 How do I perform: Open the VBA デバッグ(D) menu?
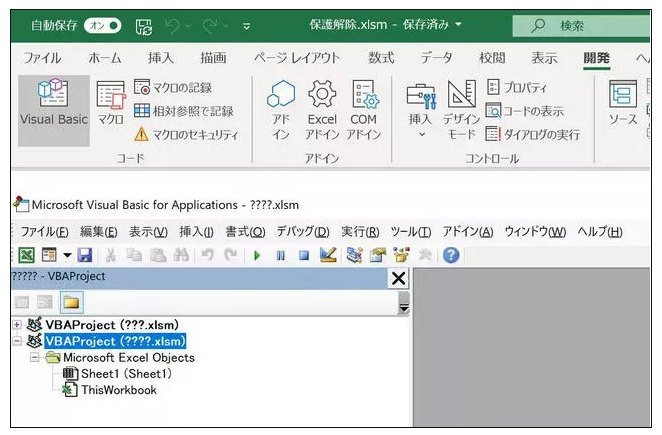[303, 232]
